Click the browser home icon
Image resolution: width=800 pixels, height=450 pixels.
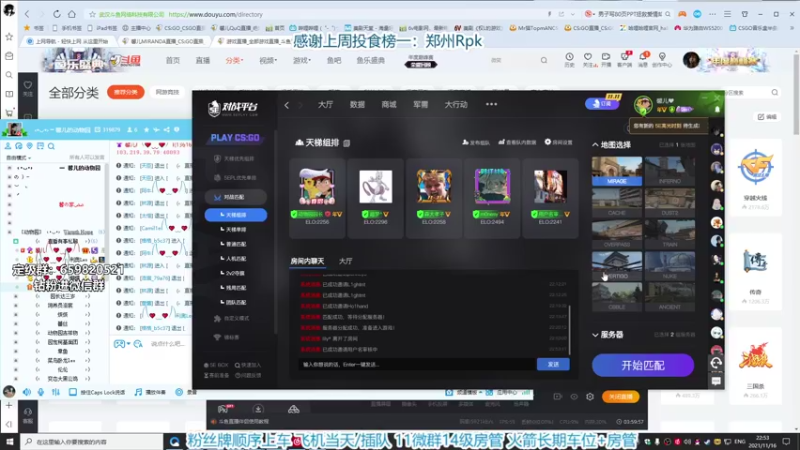click(72, 14)
